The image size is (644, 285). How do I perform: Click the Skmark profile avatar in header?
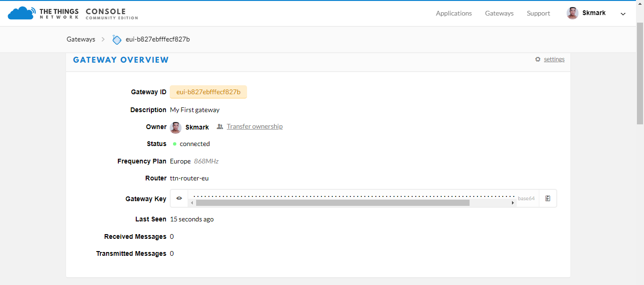click(572, 13)
